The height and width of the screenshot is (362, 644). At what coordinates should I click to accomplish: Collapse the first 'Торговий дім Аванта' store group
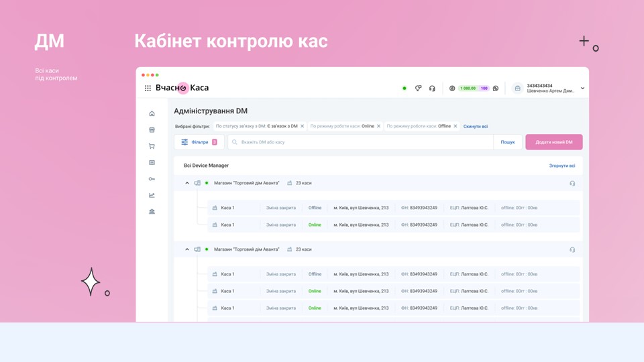click(x=187, y=183)
